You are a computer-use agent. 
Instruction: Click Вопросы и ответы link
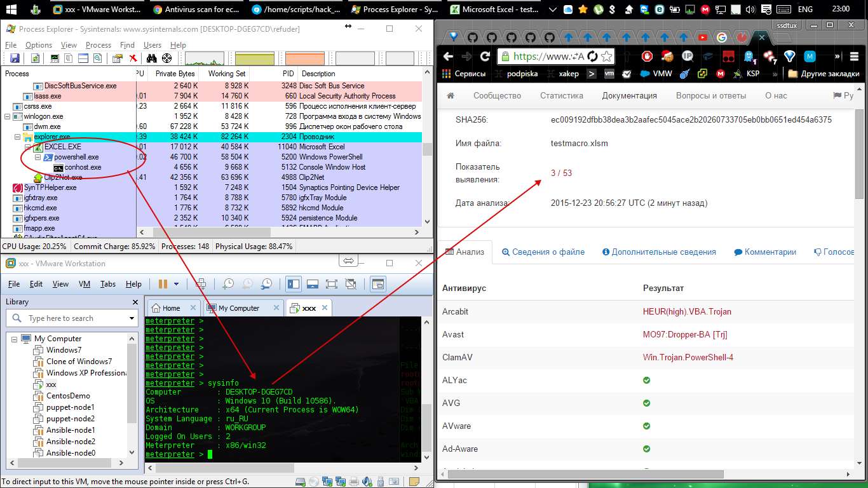click(x=711, y=96)
